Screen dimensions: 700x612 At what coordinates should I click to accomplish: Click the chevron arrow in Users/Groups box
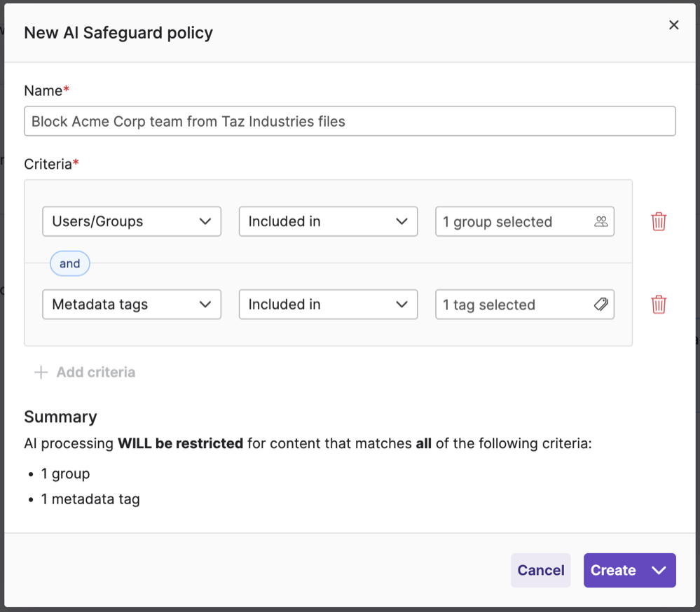pyautogui.click(x=205, y=222)
